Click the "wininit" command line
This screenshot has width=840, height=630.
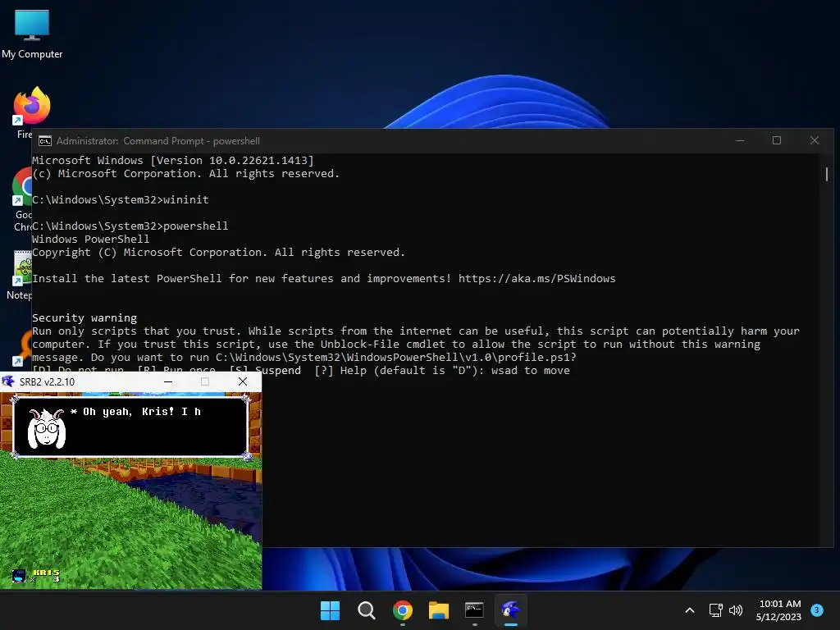[121, 200]
